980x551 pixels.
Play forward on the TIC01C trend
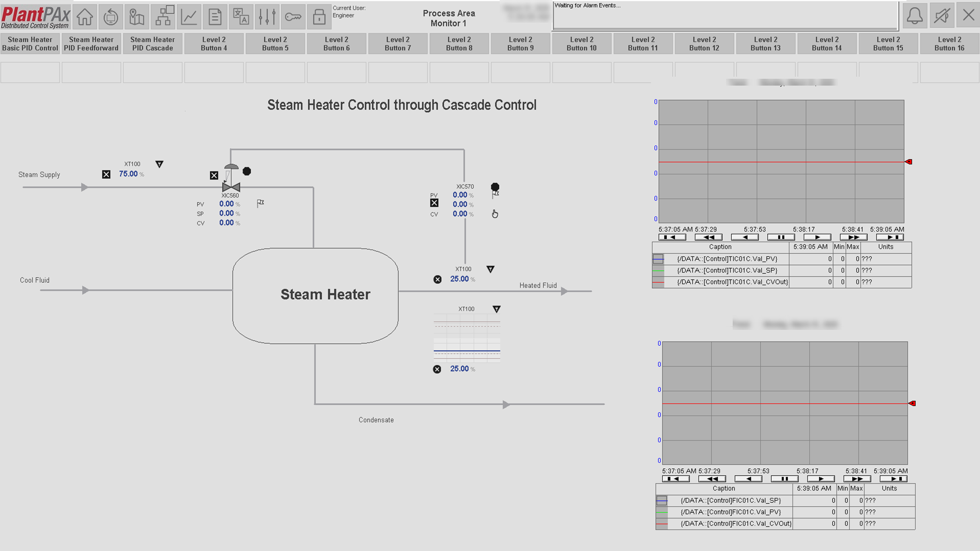(817, 237)
